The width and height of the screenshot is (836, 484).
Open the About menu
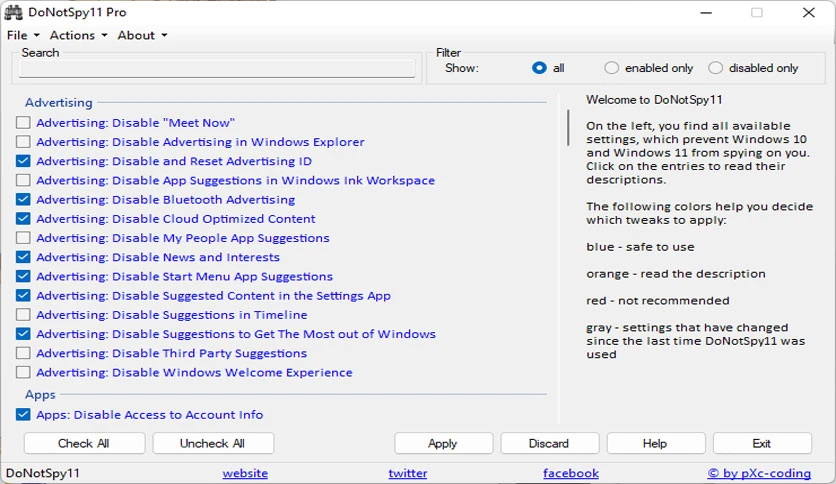click(142, 35)
